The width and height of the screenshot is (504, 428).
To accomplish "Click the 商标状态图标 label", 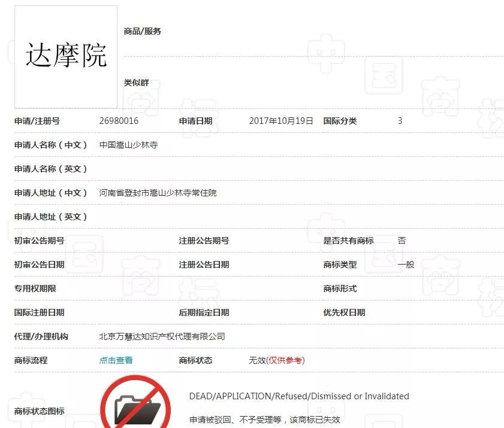I will (39, 411).
